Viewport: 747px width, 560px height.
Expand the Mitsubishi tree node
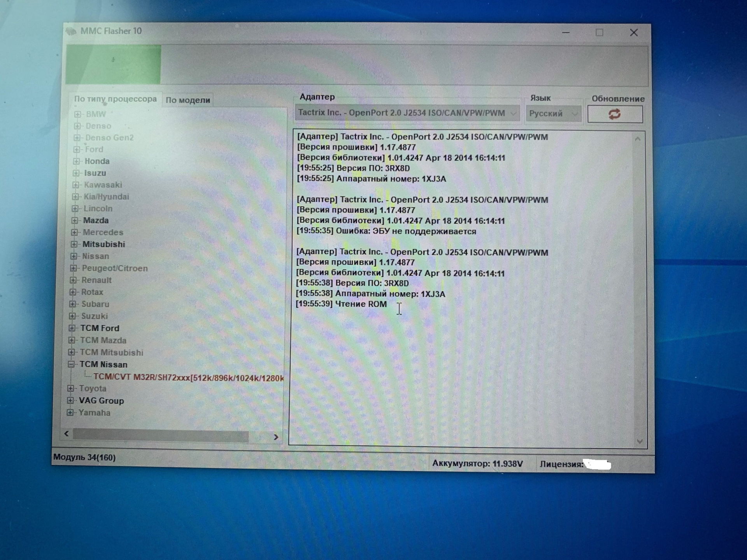pyautogui.click(x=74, y=244)
